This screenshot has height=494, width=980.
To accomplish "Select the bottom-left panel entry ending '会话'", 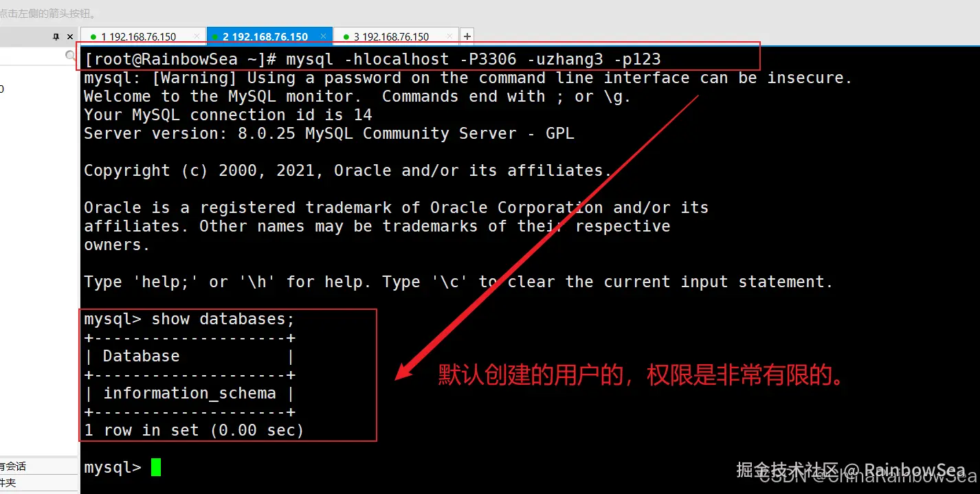I will click(x=13, y=466).
